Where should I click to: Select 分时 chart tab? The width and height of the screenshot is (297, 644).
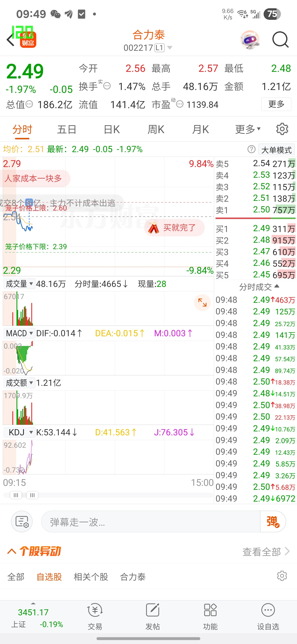[x=22, y=129]
